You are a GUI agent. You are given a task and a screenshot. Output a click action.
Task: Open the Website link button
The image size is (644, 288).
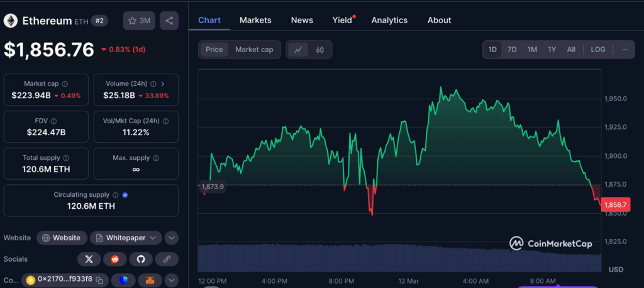click(x=62, y=238)
